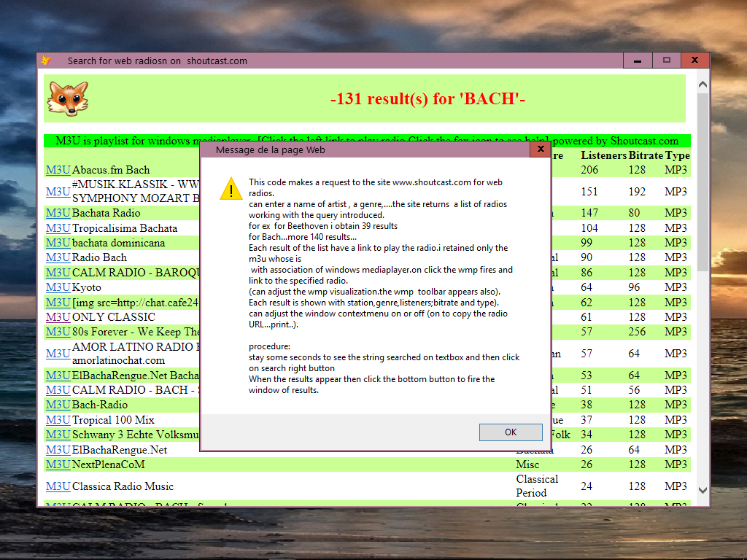Click the results page vertical scrollbar thumb
This screenshot has width=747, height=560.
(703, 182)
